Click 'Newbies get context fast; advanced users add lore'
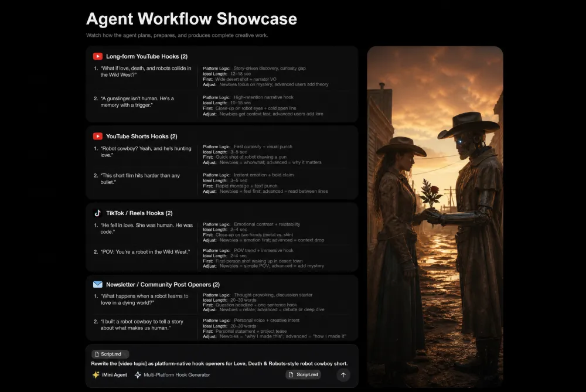 (x=271, y=114)
